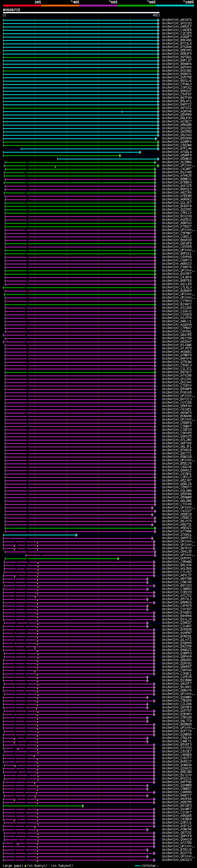197x868 pixels.
Task: Select hit label UniRef100_Q1NB56
Action: click(176, 735)
